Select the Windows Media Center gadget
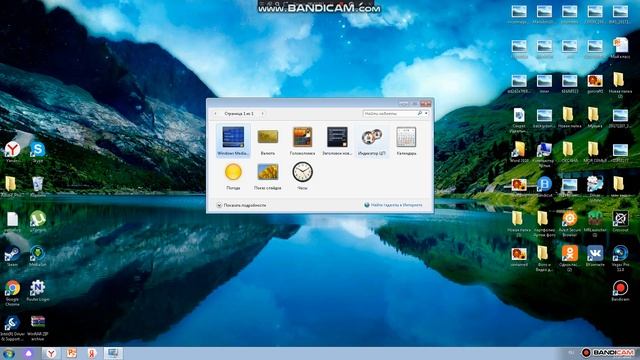Image resolution: width=640 pixels, height=360 pixels. coord(233,141)
